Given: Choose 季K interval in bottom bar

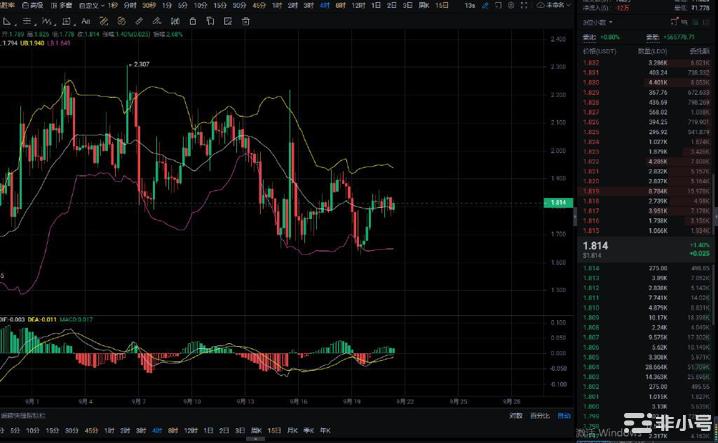Looking at the screenshot, I should (309, 431).
